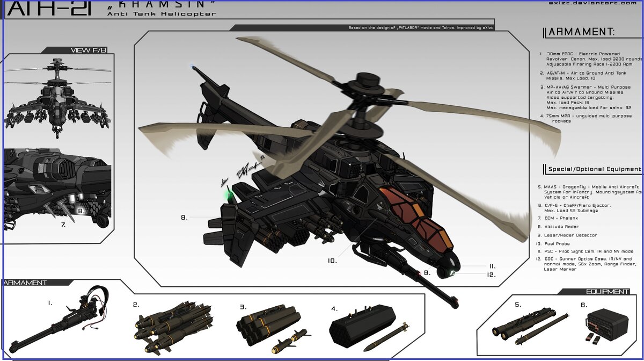Click the green tail light on helicopter
Viewport: 644px width, 361px height.
(x=230, y=194)
